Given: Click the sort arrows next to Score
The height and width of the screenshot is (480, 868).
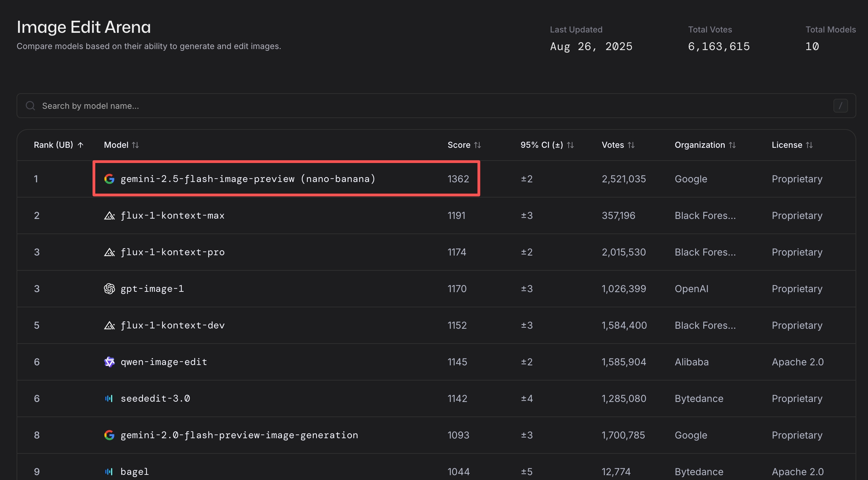Looking at the screenshot, I should pyautogui.click(x=478, y=145).
